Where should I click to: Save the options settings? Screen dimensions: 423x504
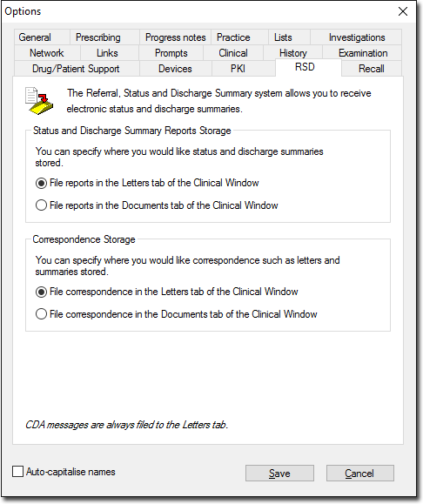(279, 474)
